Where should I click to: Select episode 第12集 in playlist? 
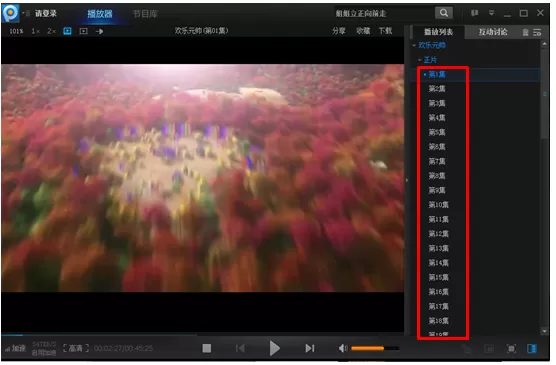(439, 234)
